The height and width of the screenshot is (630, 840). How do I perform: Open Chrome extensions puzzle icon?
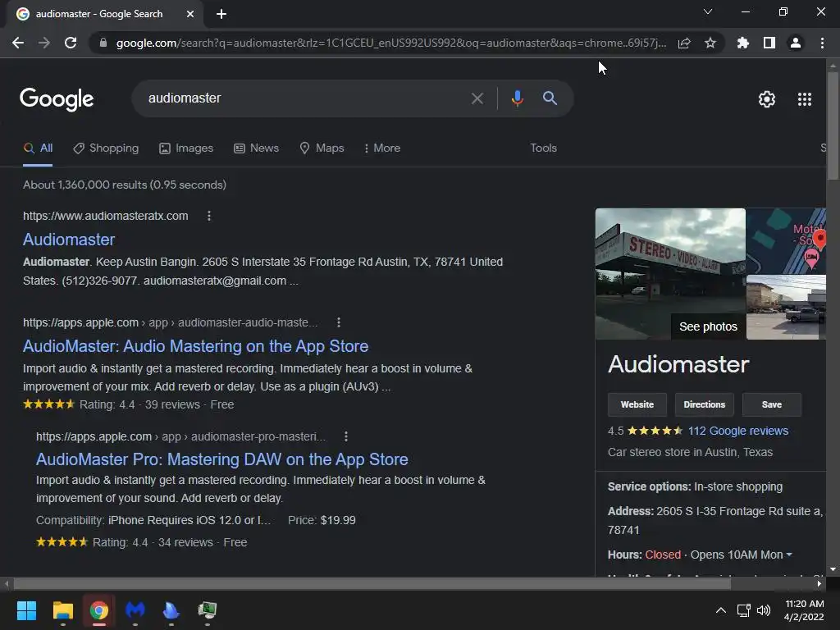click(742, 43)
